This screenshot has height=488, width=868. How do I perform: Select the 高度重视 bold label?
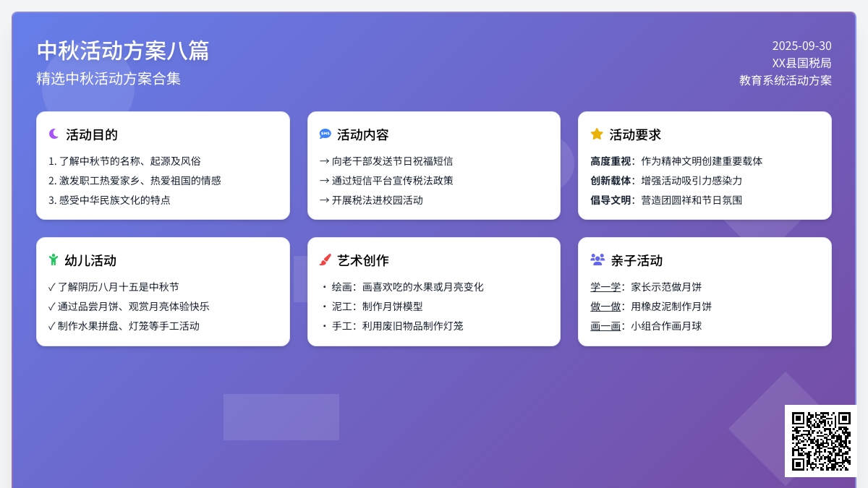611,161
